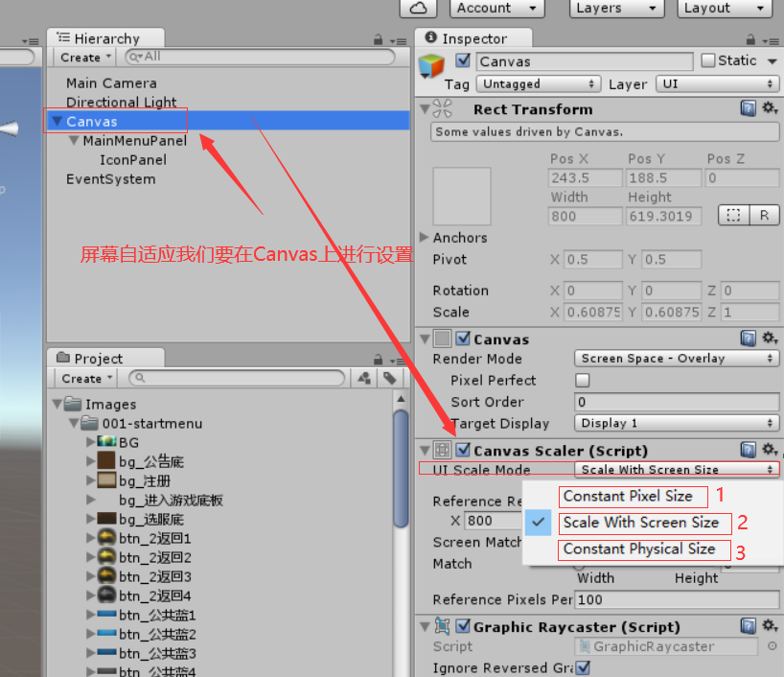This screenshot has height=677, width=784.
Task: Open the Render Mode dropdown
Action: point(677,359)
